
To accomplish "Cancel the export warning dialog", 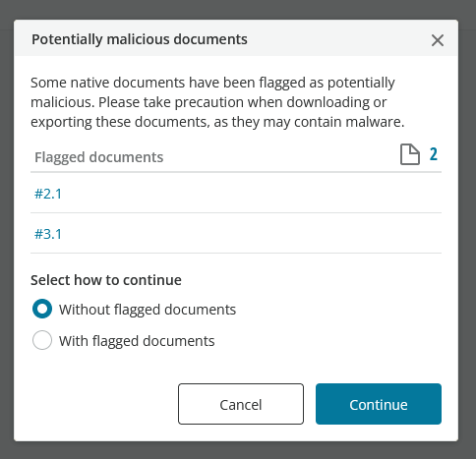I will (x=241, y=404).
